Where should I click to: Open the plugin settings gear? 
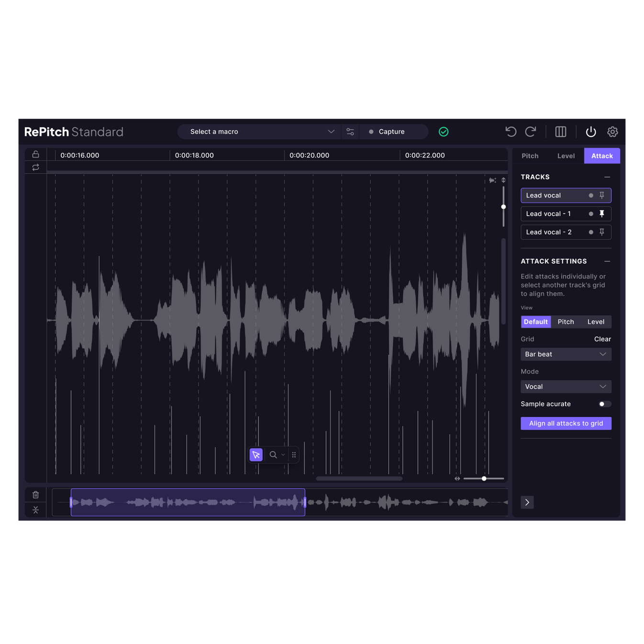point(612,132)
